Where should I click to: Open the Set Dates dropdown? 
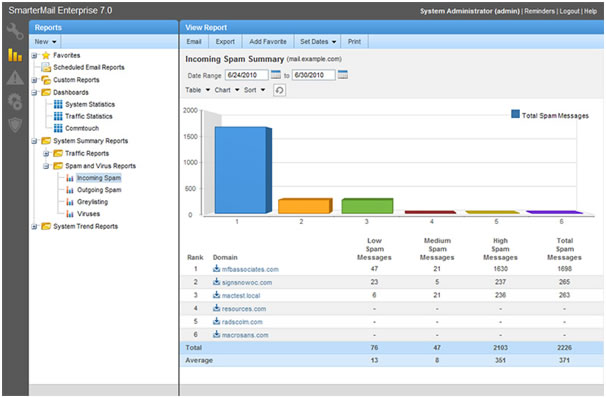pyautogui.click(x=318, y=41)
